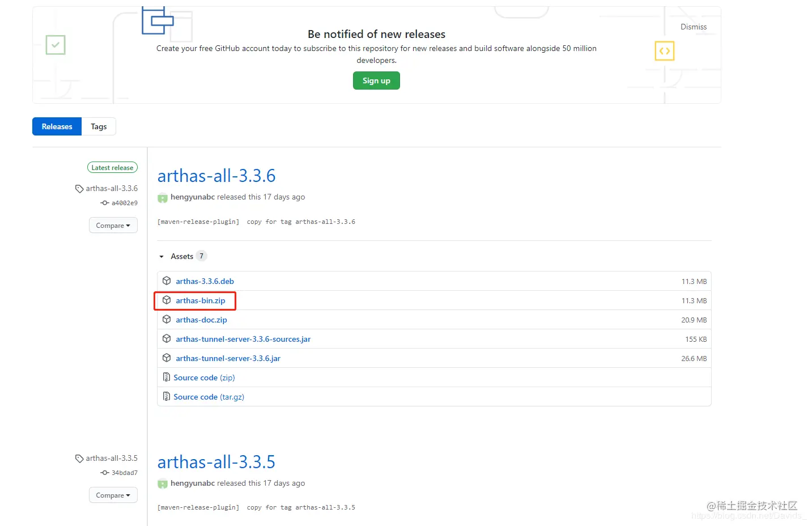
Task: Click the package icon beside arthas-bin.zip
Action: 167,300
